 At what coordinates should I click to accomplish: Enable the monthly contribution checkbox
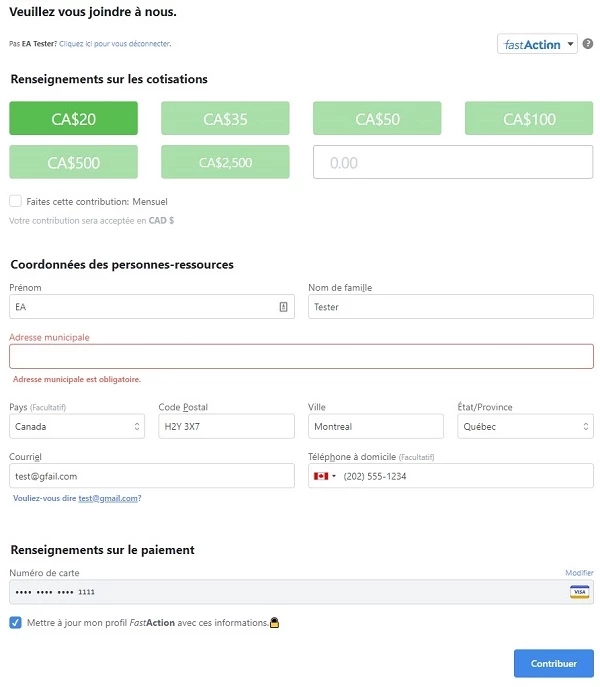(15, 201)
